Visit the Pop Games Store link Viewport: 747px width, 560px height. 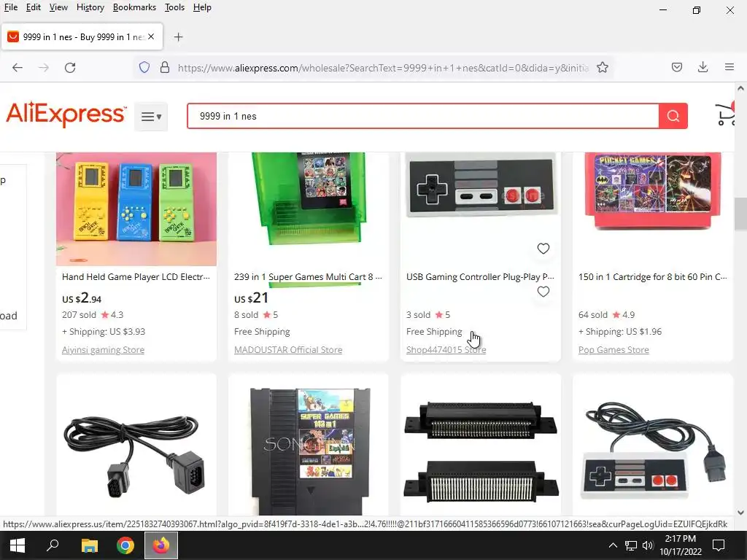pyautogui.click(x=614, y=350)
